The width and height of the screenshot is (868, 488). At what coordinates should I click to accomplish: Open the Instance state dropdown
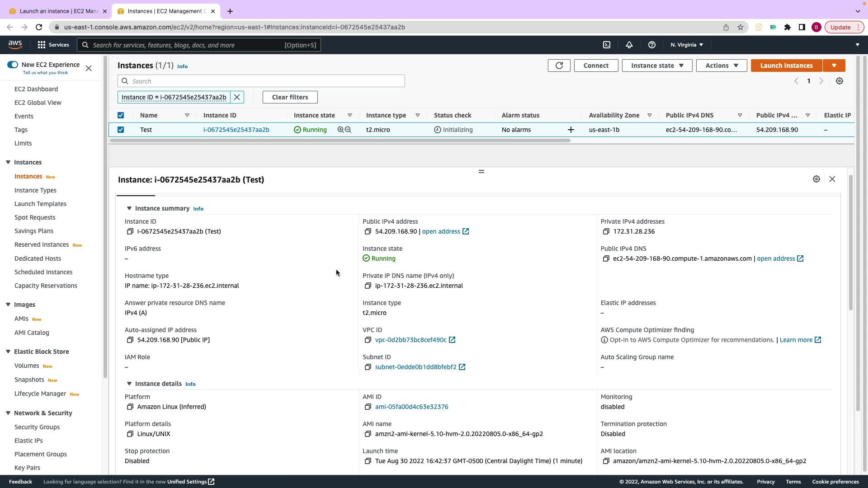tap(656, 66)
